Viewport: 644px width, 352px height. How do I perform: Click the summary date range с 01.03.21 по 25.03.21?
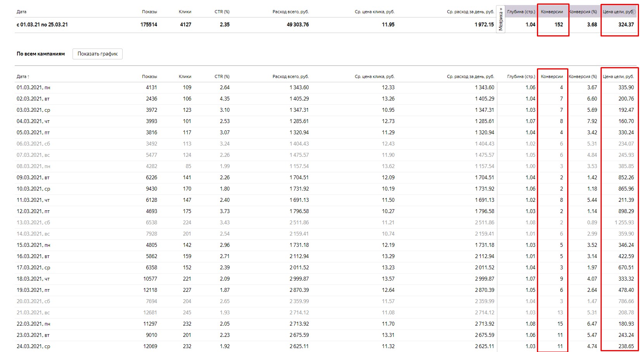42,24
